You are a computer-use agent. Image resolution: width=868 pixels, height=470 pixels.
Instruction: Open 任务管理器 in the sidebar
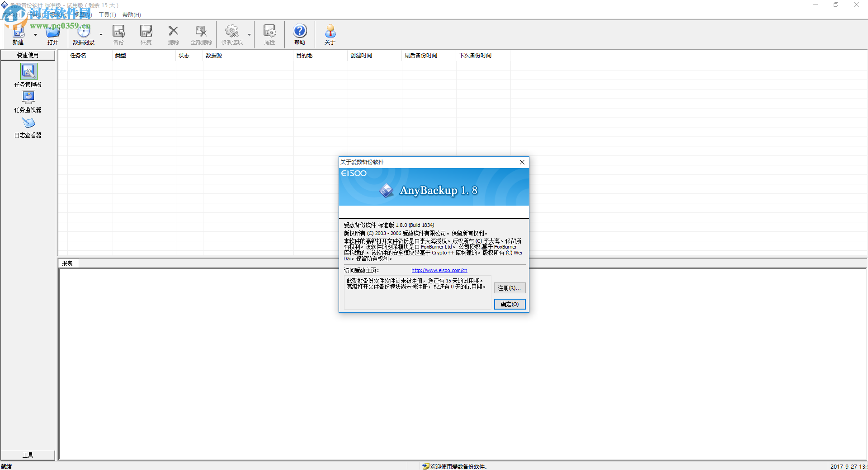tap(28, 75)
